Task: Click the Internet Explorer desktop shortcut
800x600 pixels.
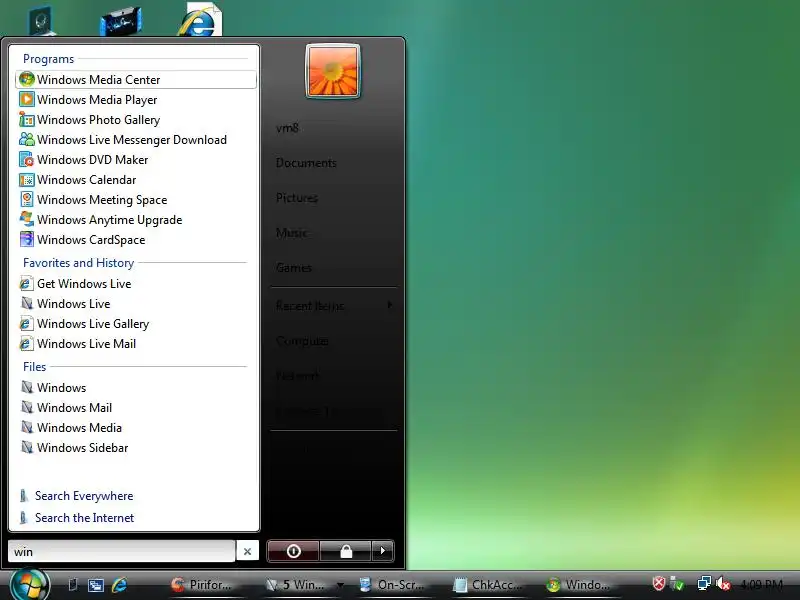Action: click(200, 19)
